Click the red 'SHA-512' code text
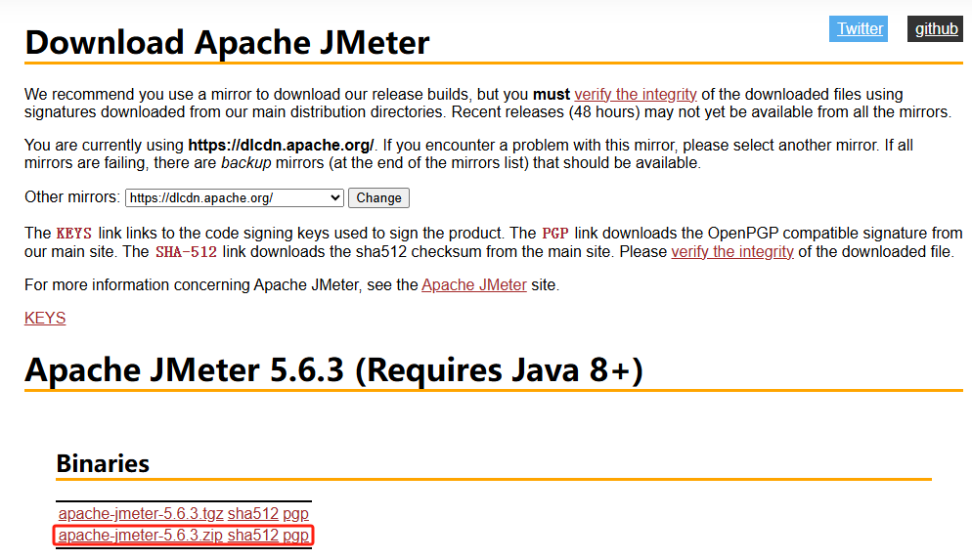Screen dimensions: 972x560 coord(186,252)
